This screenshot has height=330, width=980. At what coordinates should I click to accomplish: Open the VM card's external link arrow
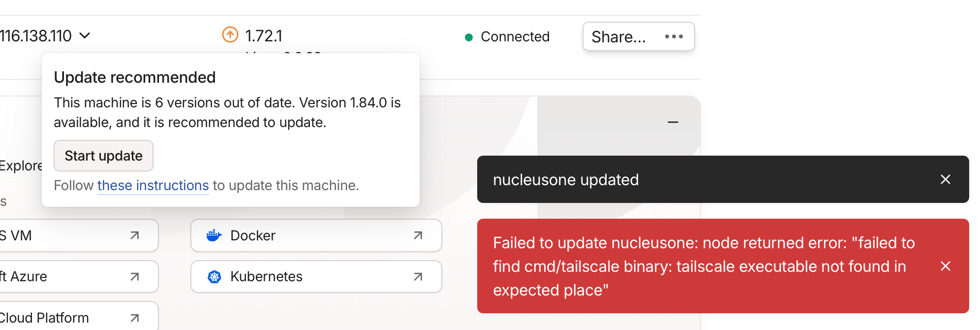(x=134, y=235)
